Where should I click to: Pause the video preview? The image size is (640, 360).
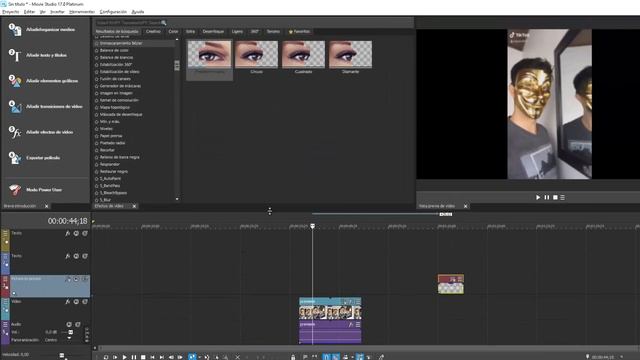click(547, 198)
